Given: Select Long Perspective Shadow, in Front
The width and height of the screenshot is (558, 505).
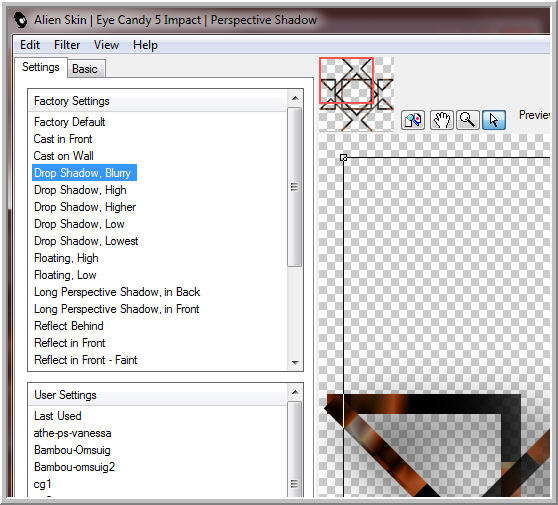Looking at the screenshot, I should click(116, 309).
